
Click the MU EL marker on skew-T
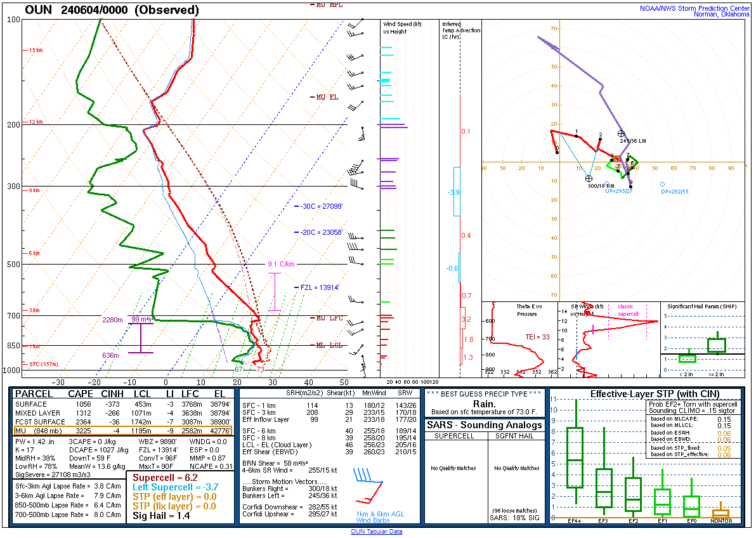tap(327, 97)
